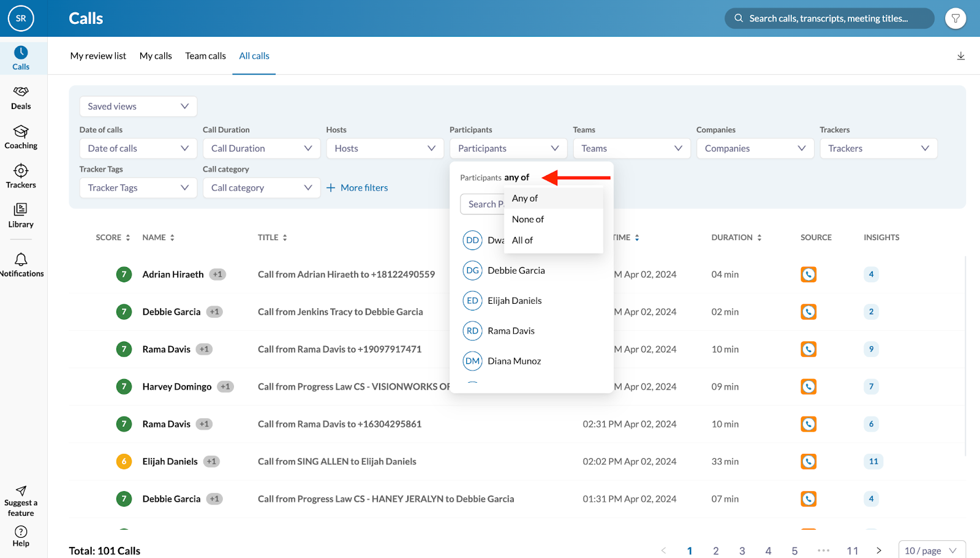The width and height of the screenshot is (980, 558).
Task: Open the Library section
Action: click(21, 216)
